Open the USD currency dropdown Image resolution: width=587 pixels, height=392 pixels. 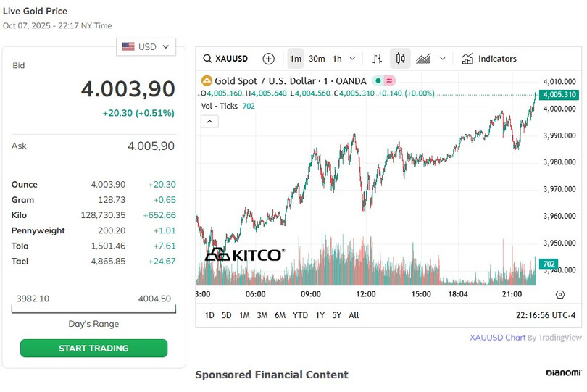coord(147,47)
